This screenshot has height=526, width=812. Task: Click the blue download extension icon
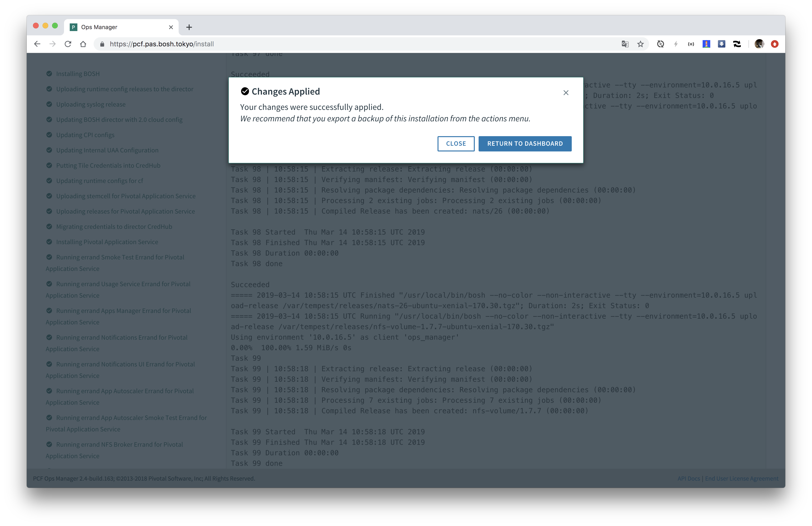[x=721, y=44]
